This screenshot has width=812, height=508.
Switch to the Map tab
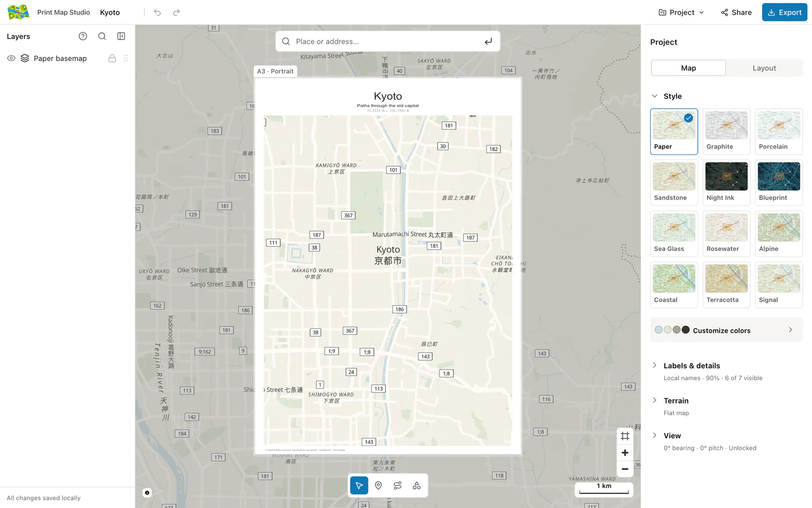pos(689,68)
